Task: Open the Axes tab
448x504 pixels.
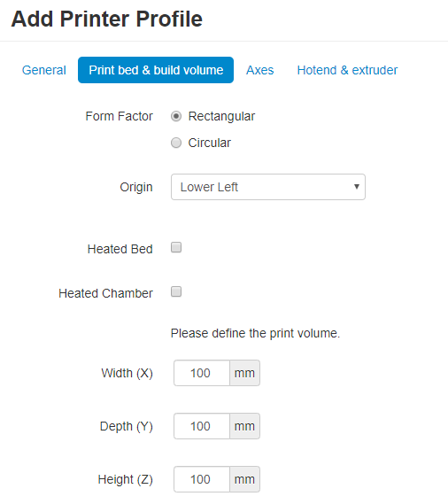Action: click(260, 70)
